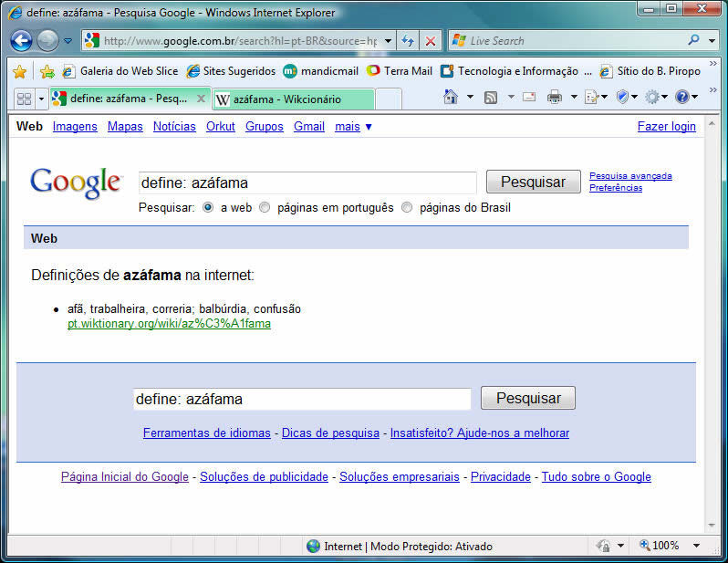
Task: Click Fazer login link
Action: coord(666,126)
